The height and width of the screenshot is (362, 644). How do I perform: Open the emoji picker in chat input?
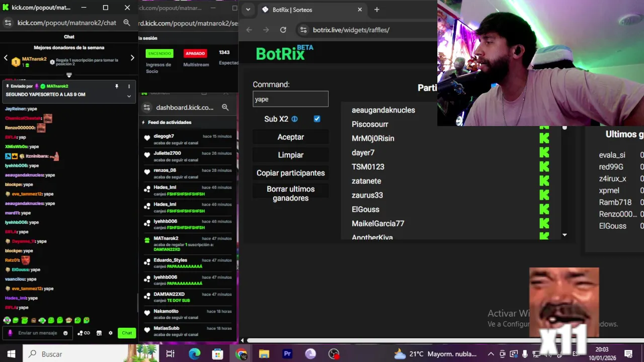tap(65, 333)
